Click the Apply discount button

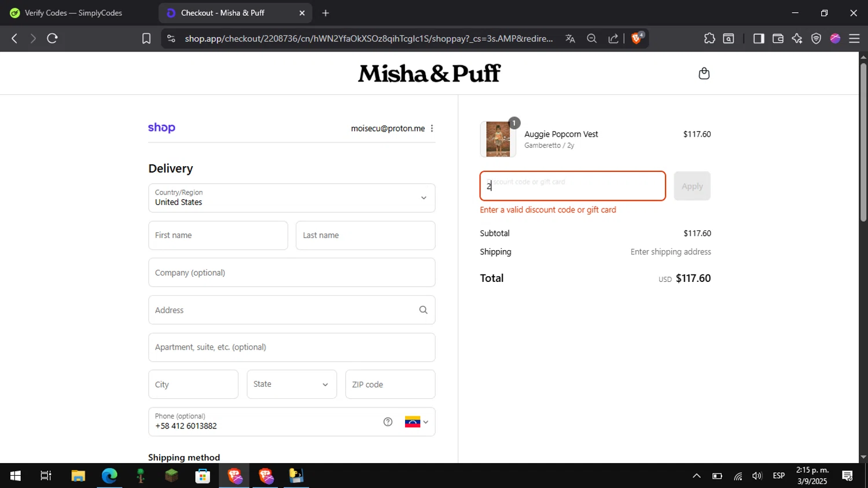click(x=692, y=186)
